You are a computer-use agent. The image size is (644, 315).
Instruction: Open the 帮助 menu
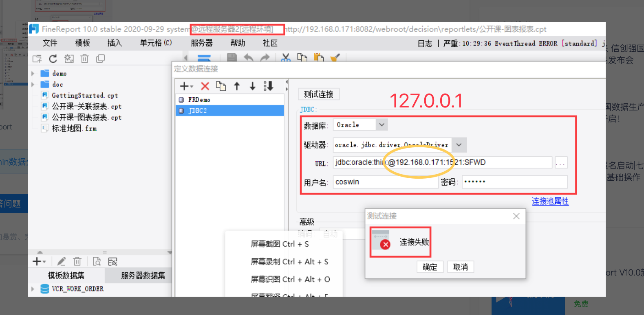click(238, 43)
